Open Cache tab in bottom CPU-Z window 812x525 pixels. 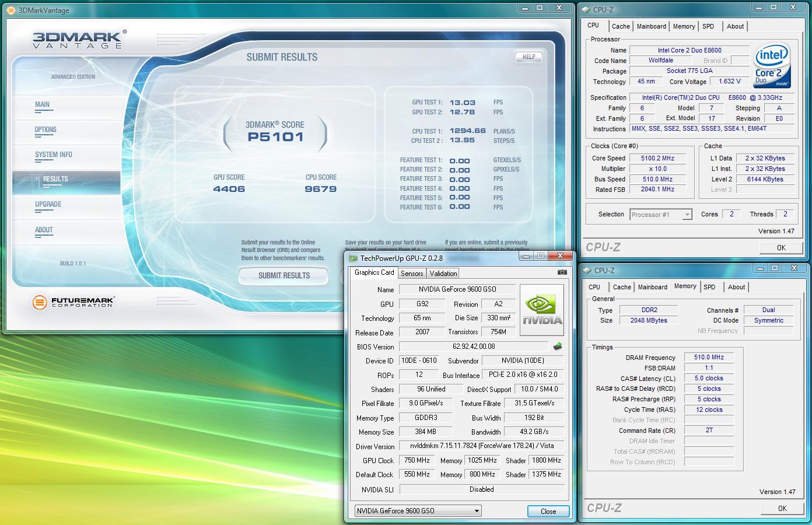click(x=622, y=287)
